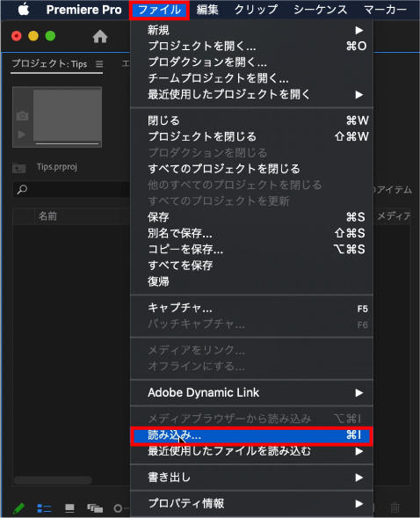Choose すべてを保存
Screen dimensions: 420x518
point(251,266)
